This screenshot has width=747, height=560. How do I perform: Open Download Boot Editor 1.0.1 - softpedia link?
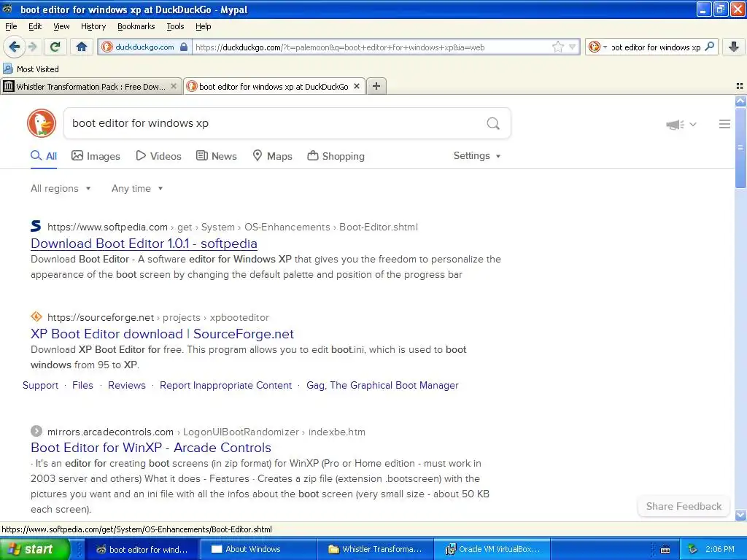[x=144, y=244]
